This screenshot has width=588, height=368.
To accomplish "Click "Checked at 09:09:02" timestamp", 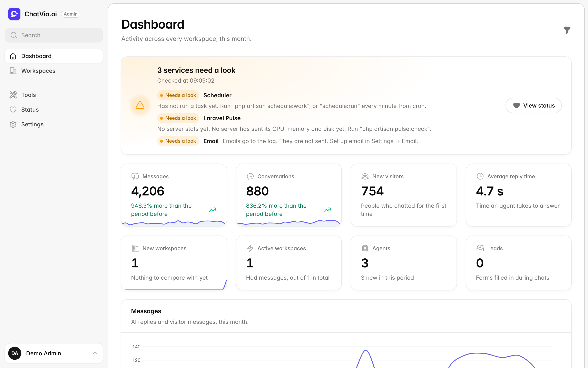I will point(186,81).
